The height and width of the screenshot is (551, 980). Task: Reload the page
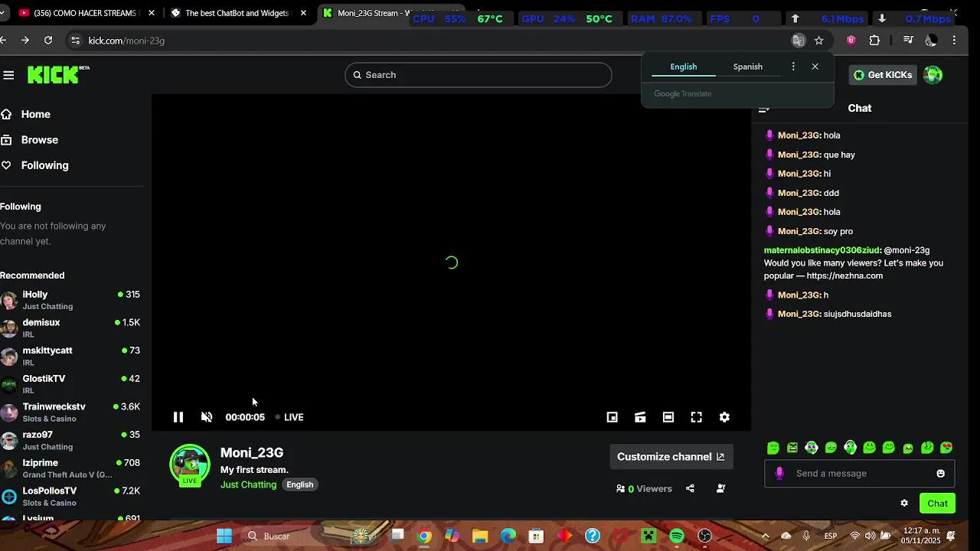coord(48,41)
